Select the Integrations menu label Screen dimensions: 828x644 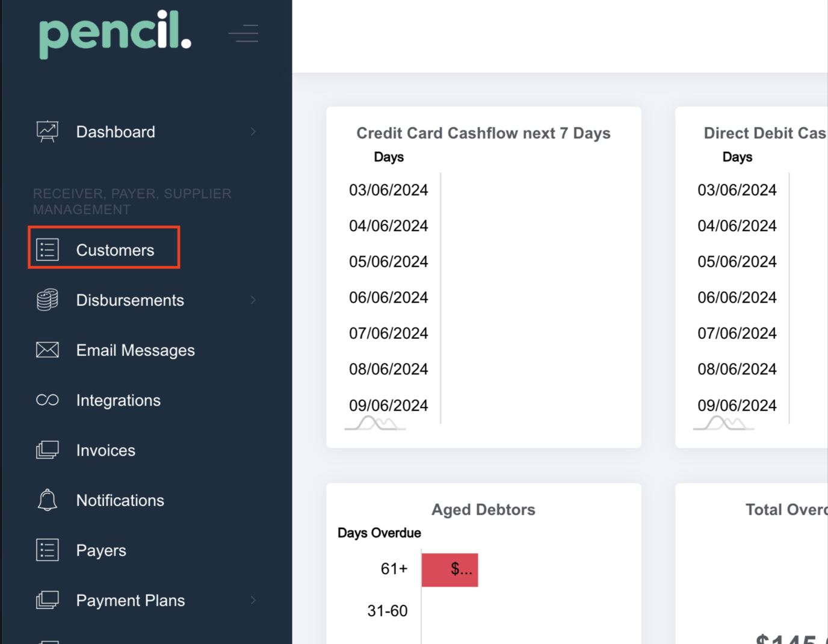[119, 400]
